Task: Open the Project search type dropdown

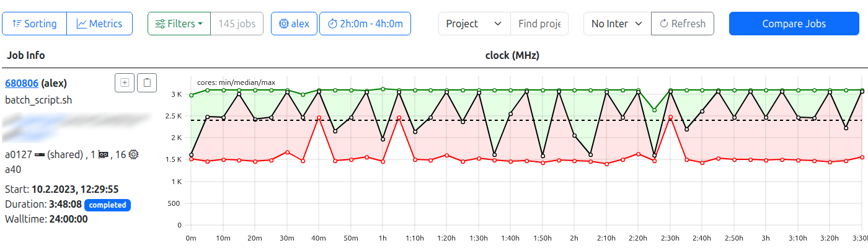Action: (474, 24)
